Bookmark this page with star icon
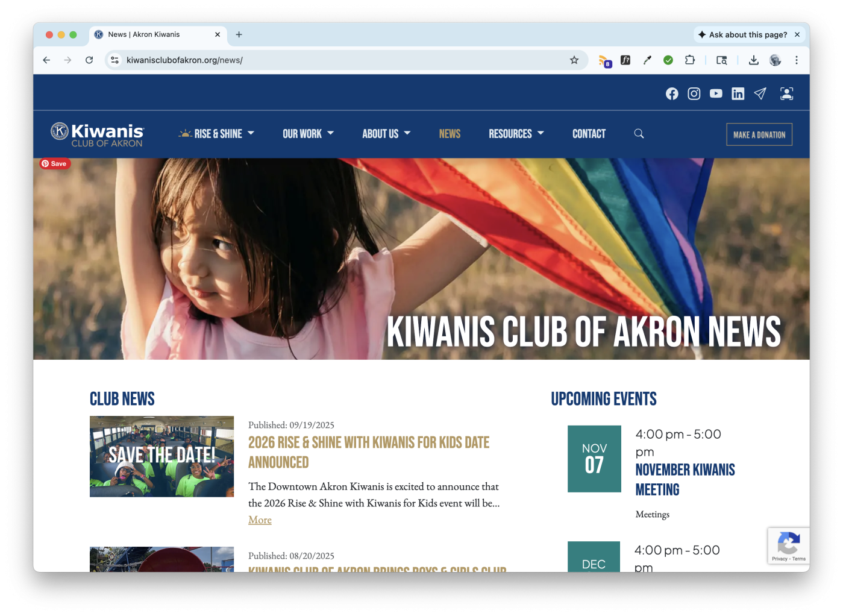843x616 pixels. coord(574,60)
